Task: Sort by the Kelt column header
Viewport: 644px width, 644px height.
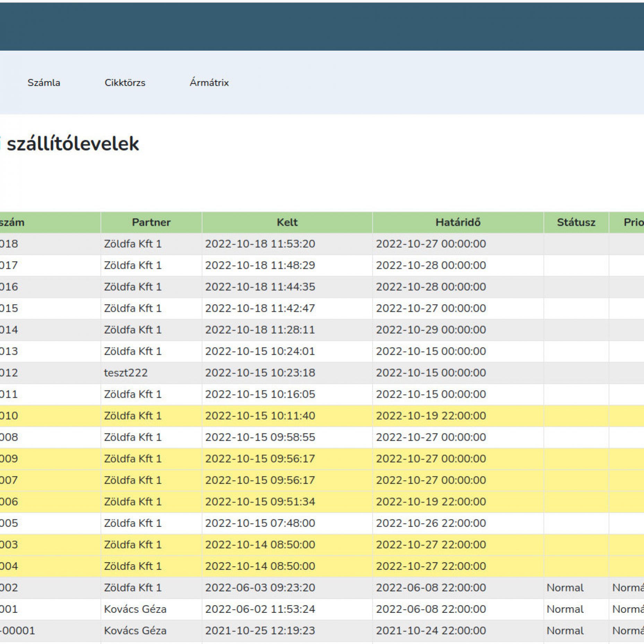Action: pyautogui.click(x=287, y=222)
